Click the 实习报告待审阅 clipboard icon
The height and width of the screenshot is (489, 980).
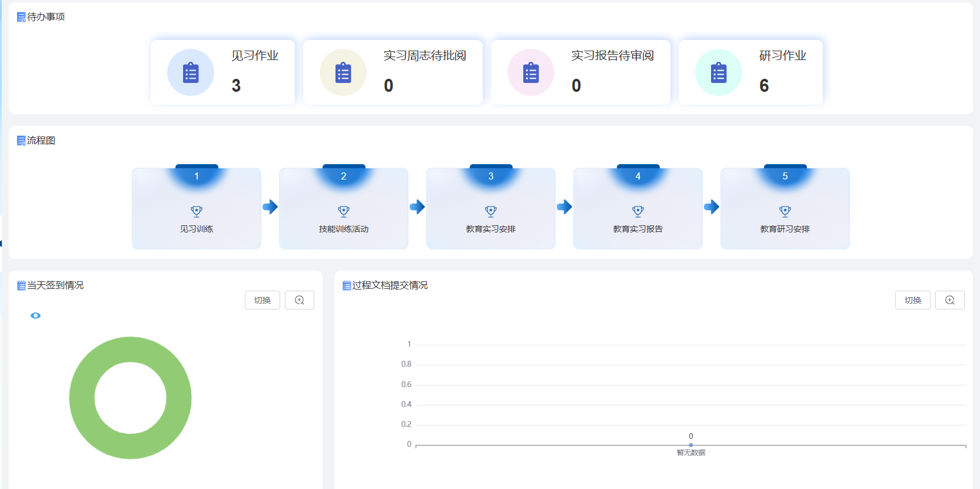pos(531,72)
